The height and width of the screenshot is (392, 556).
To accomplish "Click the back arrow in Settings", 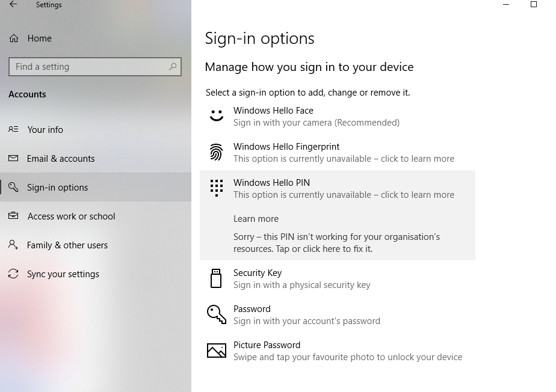I will (x=13, y=4).
